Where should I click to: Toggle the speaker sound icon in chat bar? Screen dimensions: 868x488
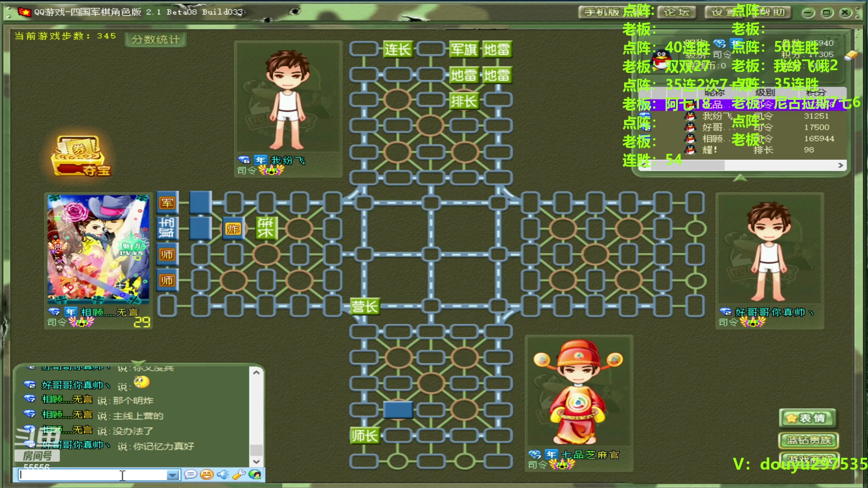click(222, 474)
